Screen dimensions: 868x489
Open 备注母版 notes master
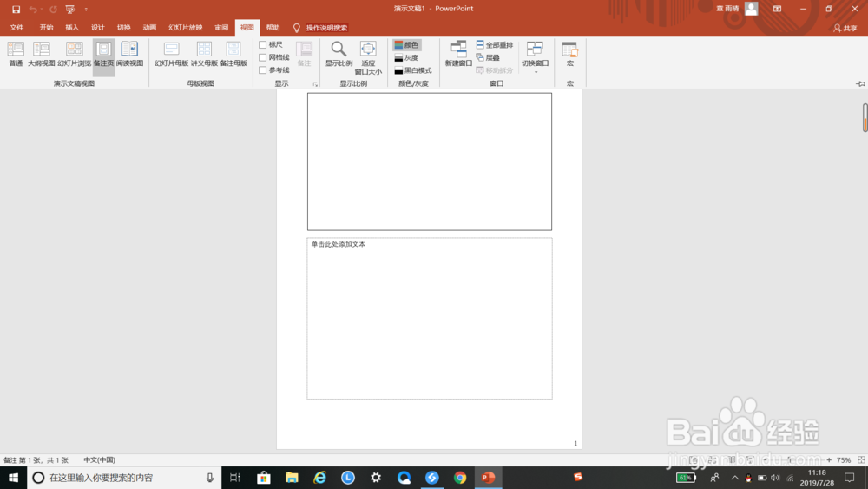[x=233, y=54]
